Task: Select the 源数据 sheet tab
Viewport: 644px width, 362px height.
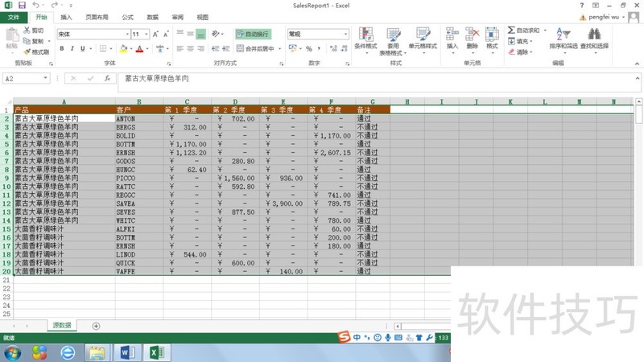Action: pos(62,326)
